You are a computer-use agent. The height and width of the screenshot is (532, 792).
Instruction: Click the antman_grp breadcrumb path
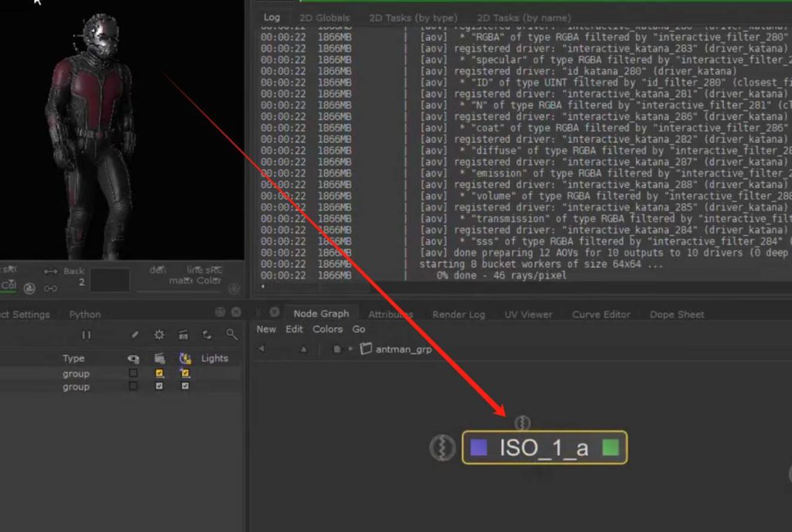(403, 349)
